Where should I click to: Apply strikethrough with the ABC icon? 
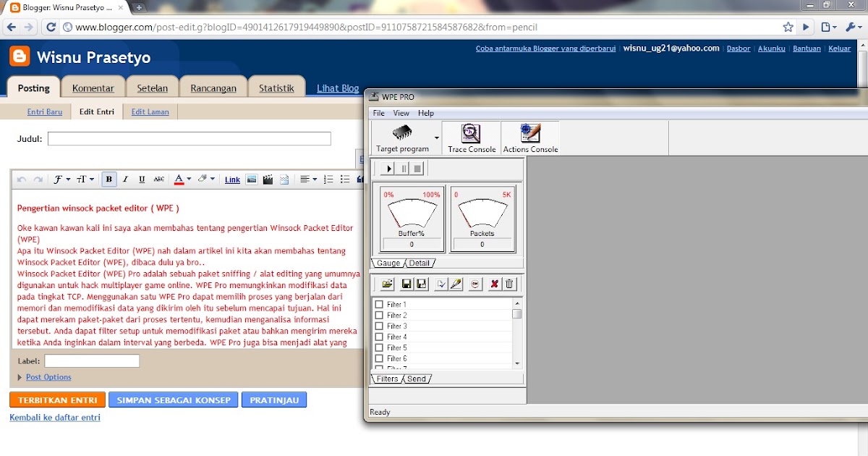[159, 180]
